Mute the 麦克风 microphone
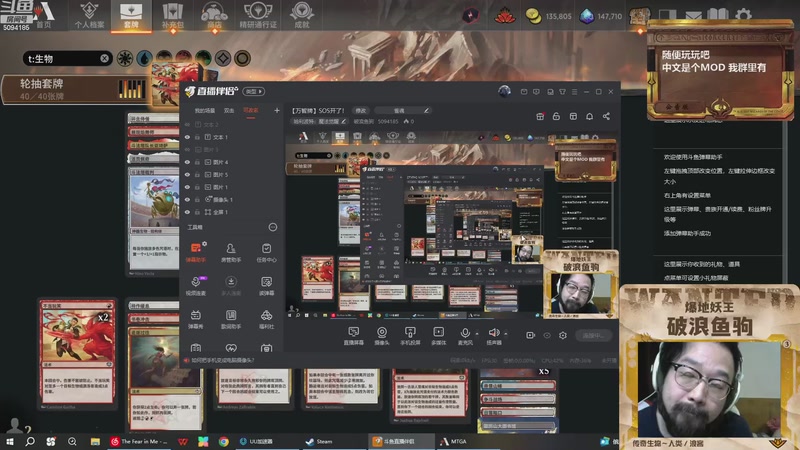 (x=465, y=335)
